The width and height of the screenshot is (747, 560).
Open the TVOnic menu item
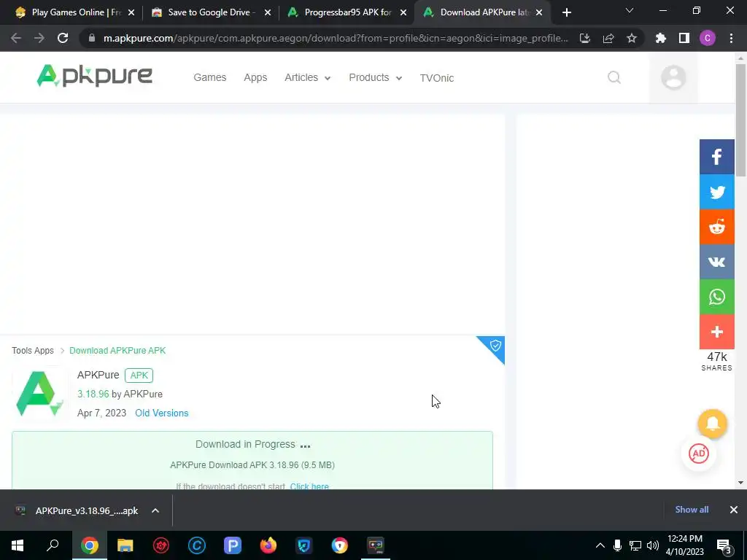pyautogui.click(x=437, y=77)
